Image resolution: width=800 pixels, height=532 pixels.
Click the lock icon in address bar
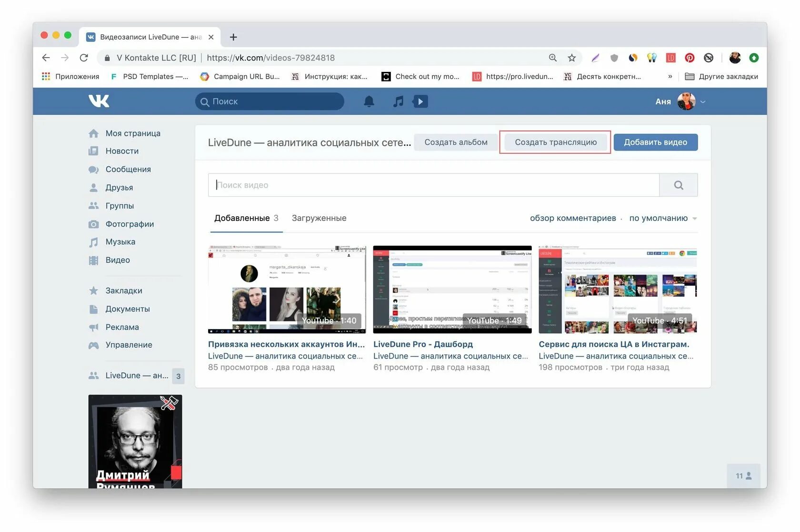pos(107,58)
